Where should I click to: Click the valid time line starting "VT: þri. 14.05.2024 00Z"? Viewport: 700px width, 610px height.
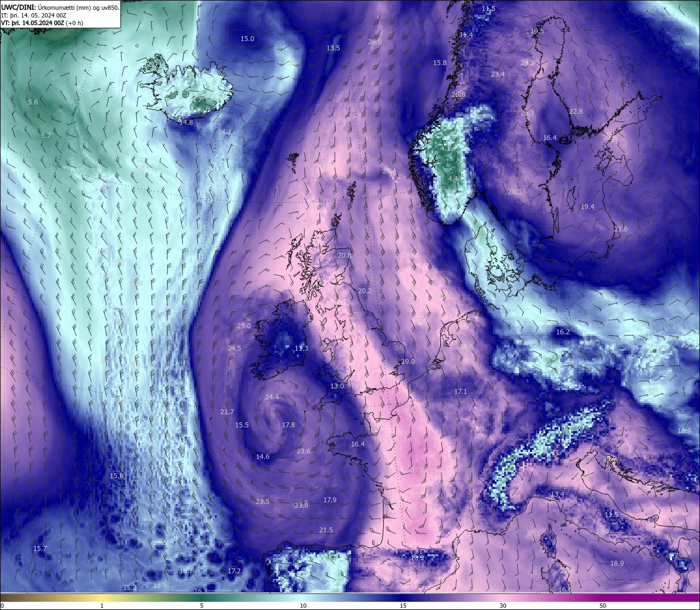point(42,23)
